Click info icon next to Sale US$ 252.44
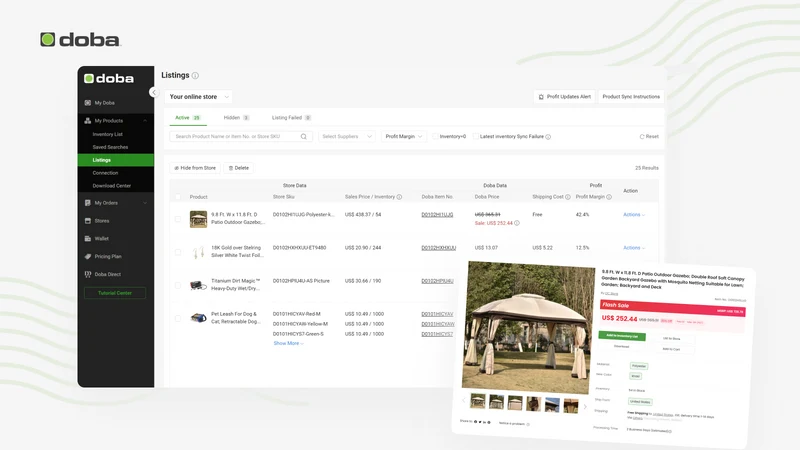This screenshot has height=450, width=800. 517,223
